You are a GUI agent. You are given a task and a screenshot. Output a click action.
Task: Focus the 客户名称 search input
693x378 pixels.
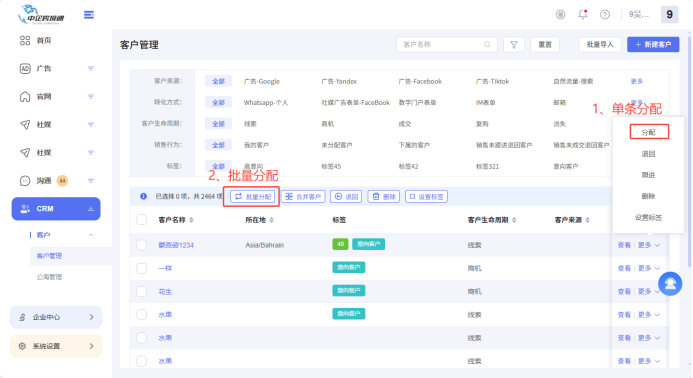tap(446, 44)
